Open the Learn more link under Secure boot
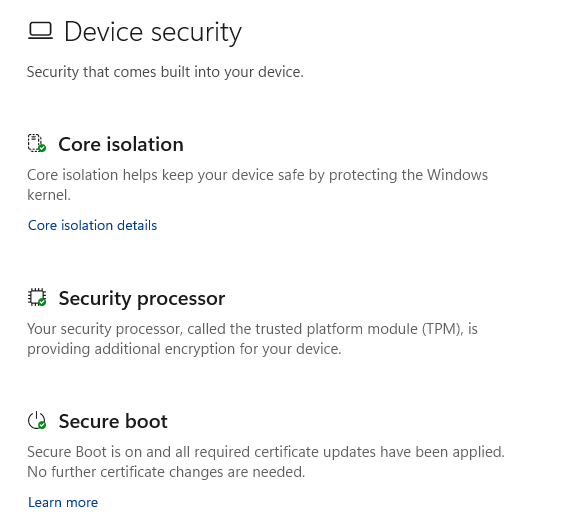The image size is (584, 517). coord(63,502)
